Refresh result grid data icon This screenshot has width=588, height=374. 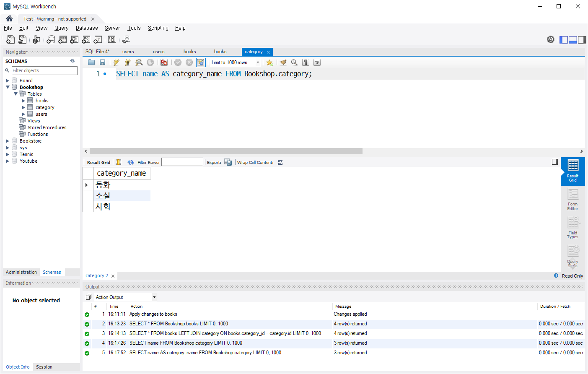point(131,162)
